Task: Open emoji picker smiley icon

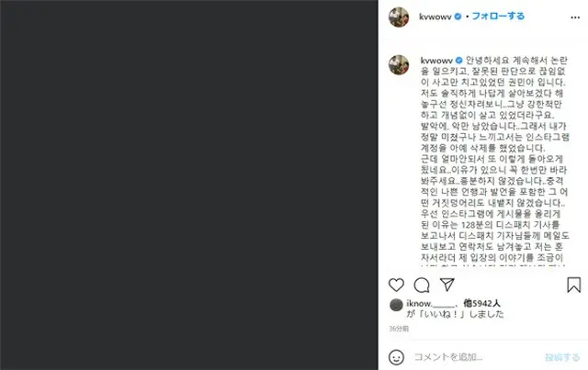Action: pyautogui.click(x=396, y=357)
